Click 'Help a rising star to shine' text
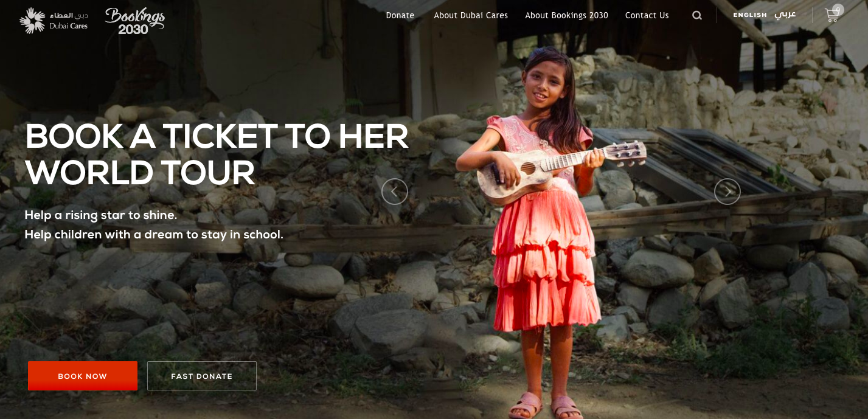 pos(101,215)
